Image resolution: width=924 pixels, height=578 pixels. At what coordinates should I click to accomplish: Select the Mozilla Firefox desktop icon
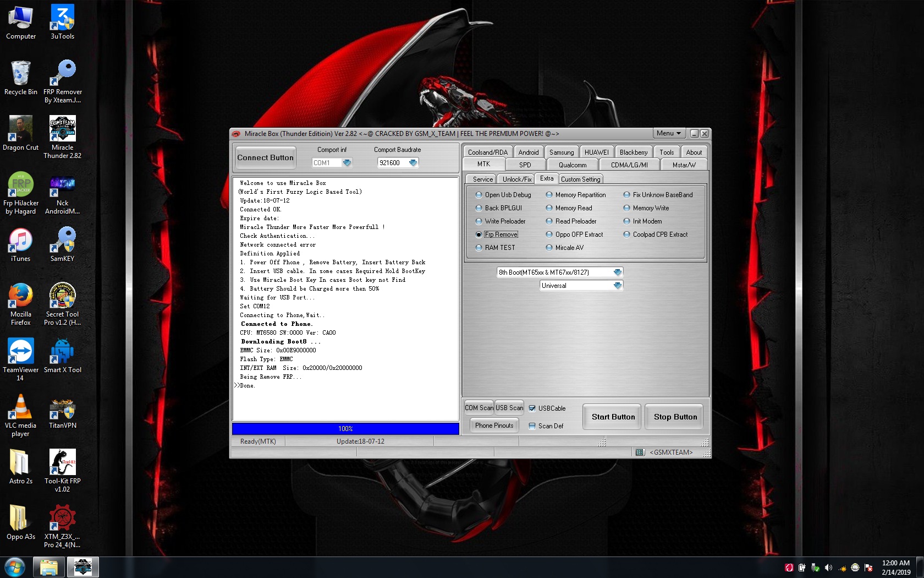click(21, 304)
